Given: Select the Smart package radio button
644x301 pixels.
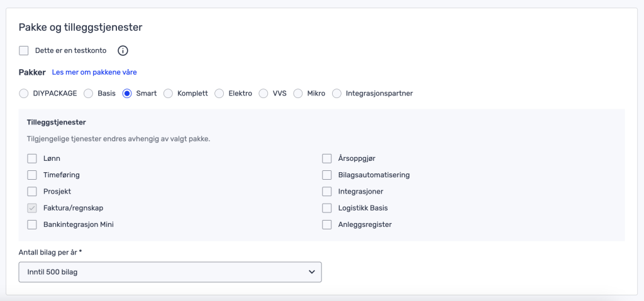Looking at the screenshot, I should tap(127, 94).
